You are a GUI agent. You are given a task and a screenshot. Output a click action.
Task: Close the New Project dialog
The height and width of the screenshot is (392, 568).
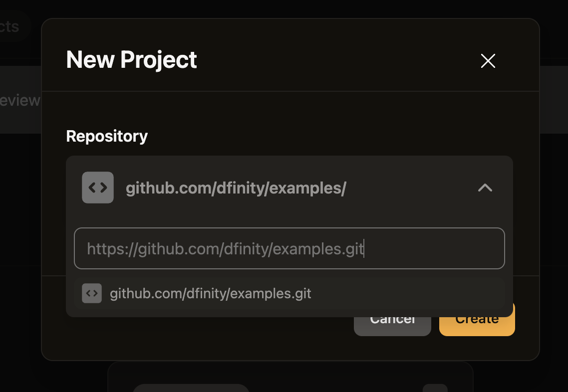pos(488,61)
